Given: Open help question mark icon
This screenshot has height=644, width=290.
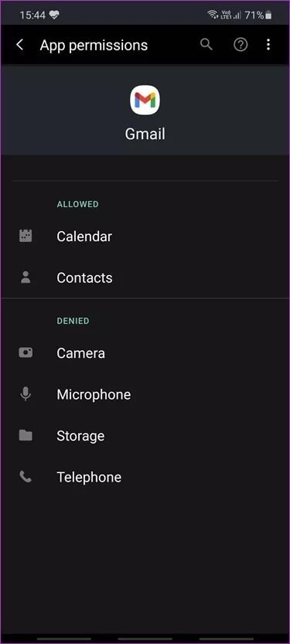Looking at the screenshot, I should 241,45.
